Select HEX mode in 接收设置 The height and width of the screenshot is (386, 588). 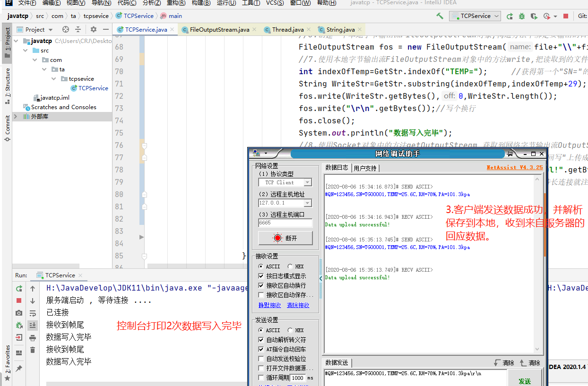click(x=289, y=266)
